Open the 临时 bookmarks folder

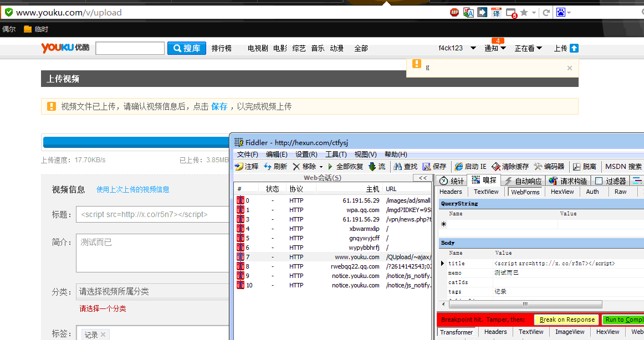36,29
